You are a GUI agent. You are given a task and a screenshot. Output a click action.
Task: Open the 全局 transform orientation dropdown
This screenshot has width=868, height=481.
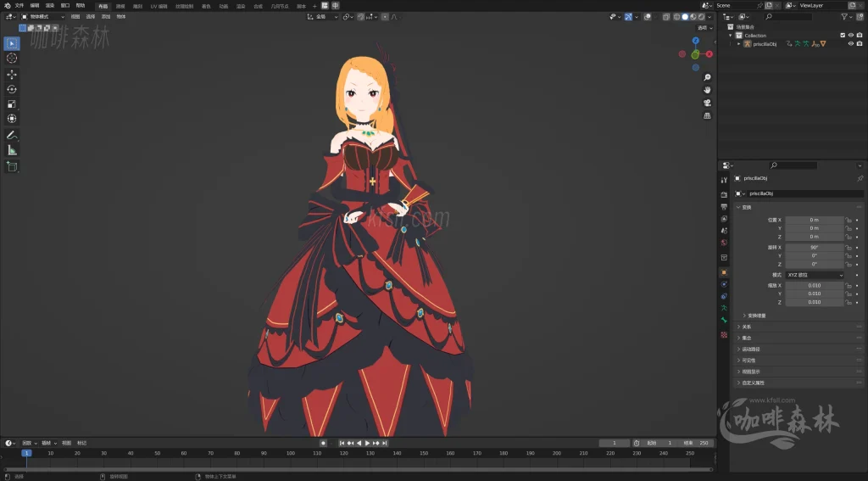point(323,17)
